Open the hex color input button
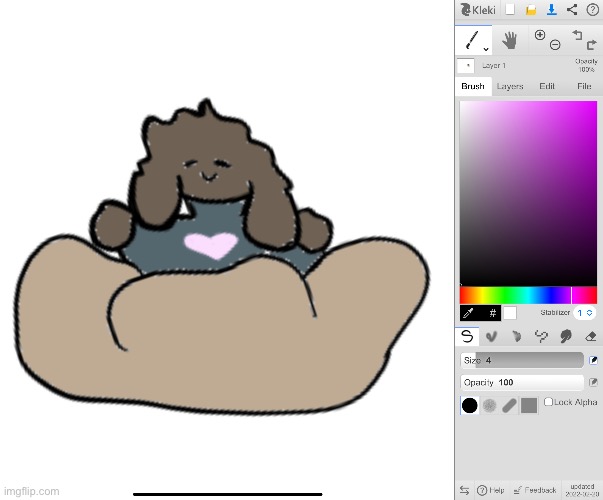603x500 pixels. 492,313
